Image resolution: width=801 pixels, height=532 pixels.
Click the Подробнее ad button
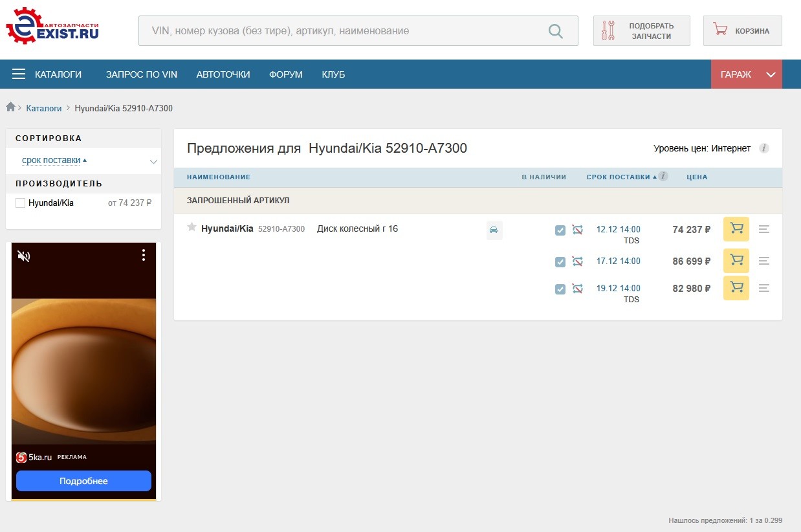[x=83, y=481]
